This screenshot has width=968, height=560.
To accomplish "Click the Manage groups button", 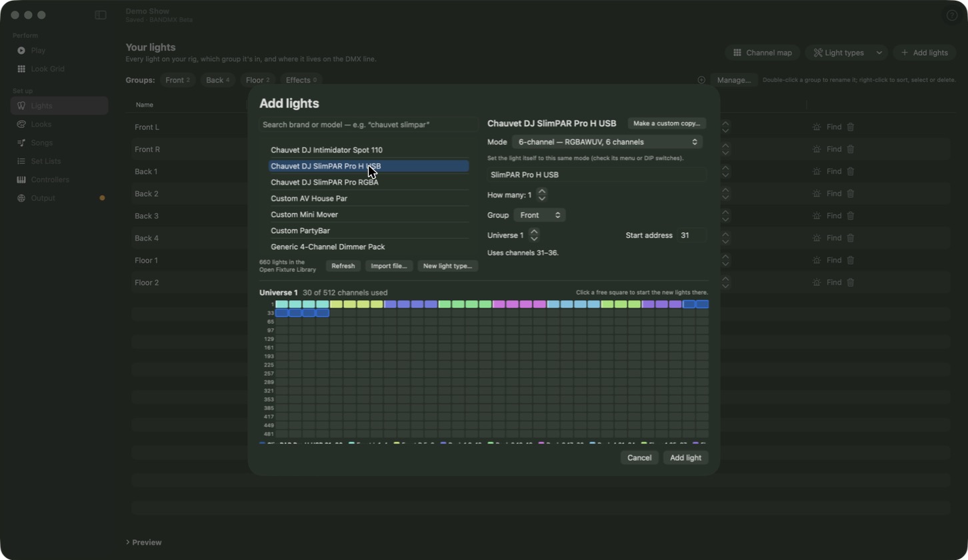I will point(734,80).
